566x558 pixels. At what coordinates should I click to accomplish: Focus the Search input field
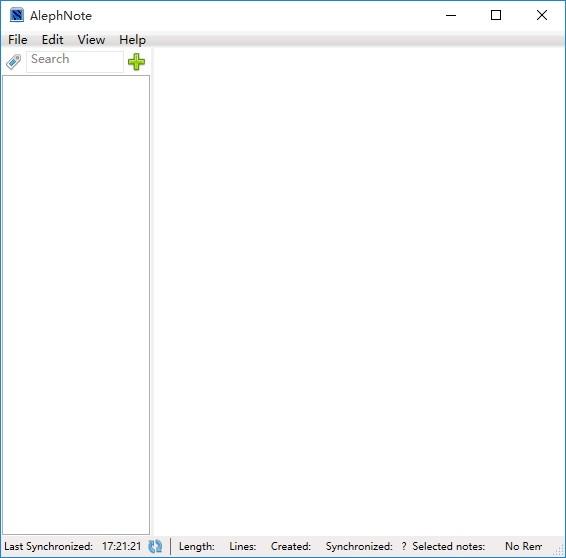coord(75,61)
